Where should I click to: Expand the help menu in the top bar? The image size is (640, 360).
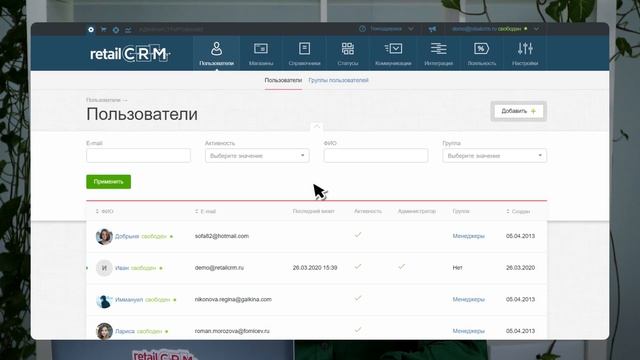(x=411, y=29)
